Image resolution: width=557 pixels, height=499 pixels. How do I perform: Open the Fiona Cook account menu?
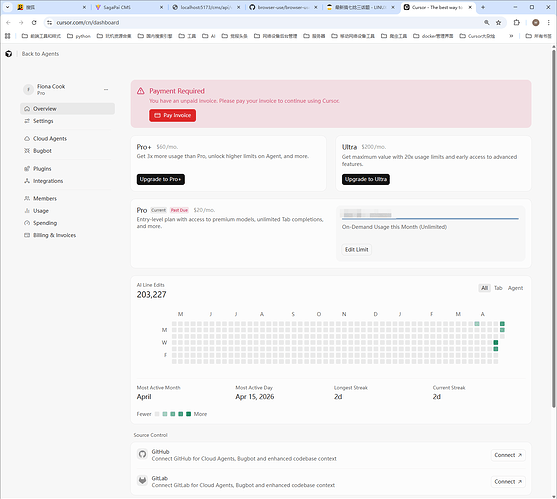(106, 90)
